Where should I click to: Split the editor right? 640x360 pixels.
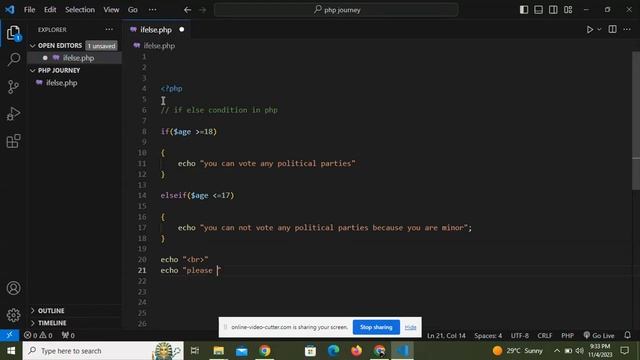point(612,29)
